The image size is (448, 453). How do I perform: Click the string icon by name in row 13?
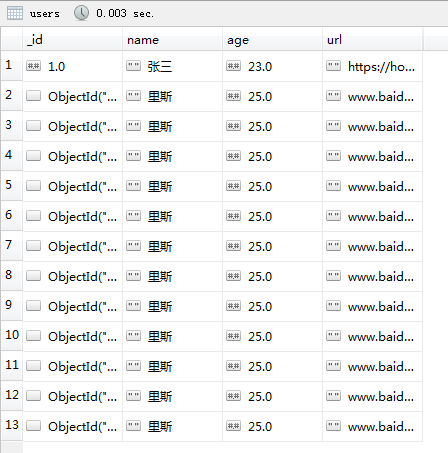point(133,426)
